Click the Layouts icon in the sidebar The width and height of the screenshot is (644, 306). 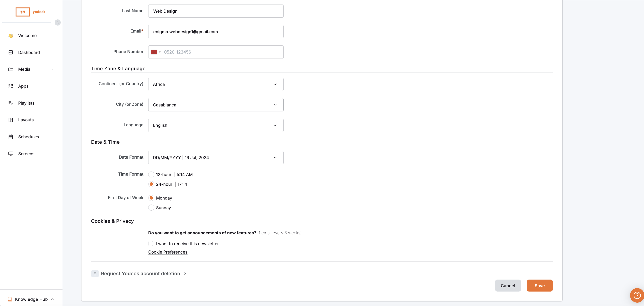[x=11, y=120]
